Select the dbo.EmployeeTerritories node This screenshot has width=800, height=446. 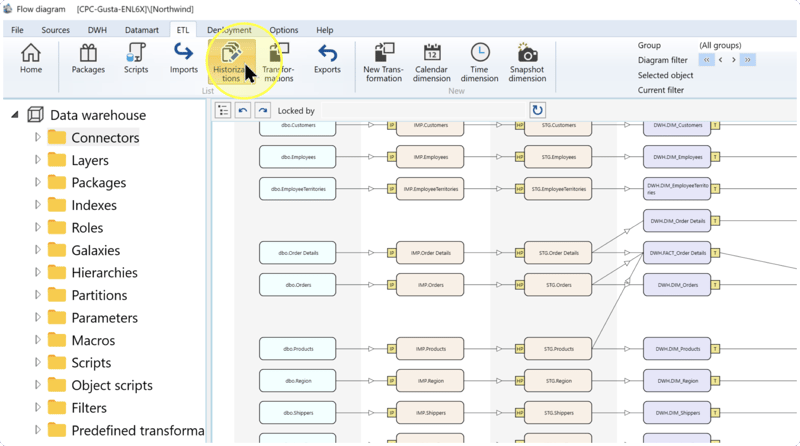(297, 189)
